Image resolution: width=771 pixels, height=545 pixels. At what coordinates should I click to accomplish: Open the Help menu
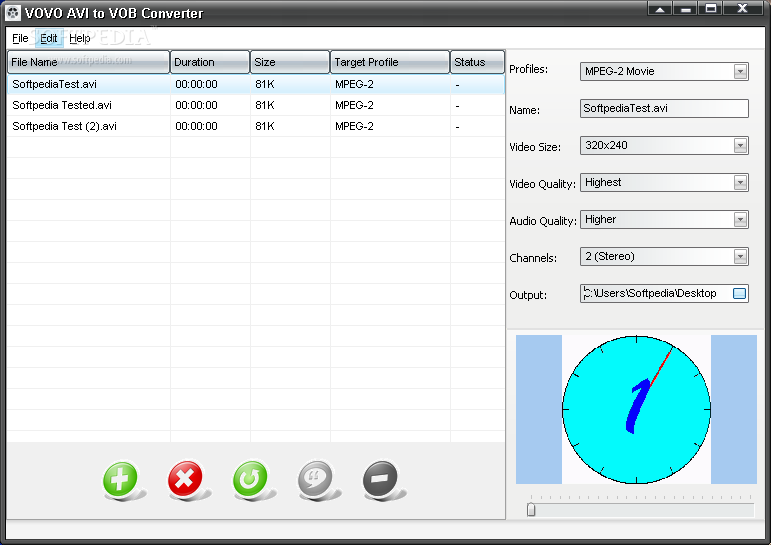point(80,38)
